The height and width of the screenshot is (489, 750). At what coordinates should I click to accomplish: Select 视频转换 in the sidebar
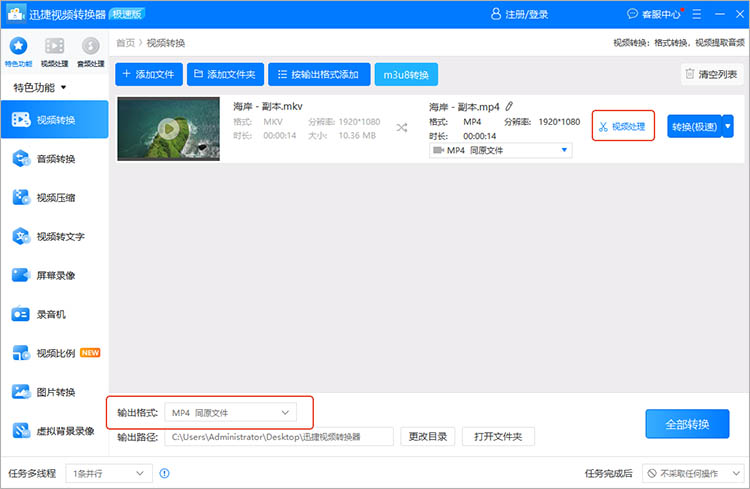pyautogui.click(x=55, y=120)
